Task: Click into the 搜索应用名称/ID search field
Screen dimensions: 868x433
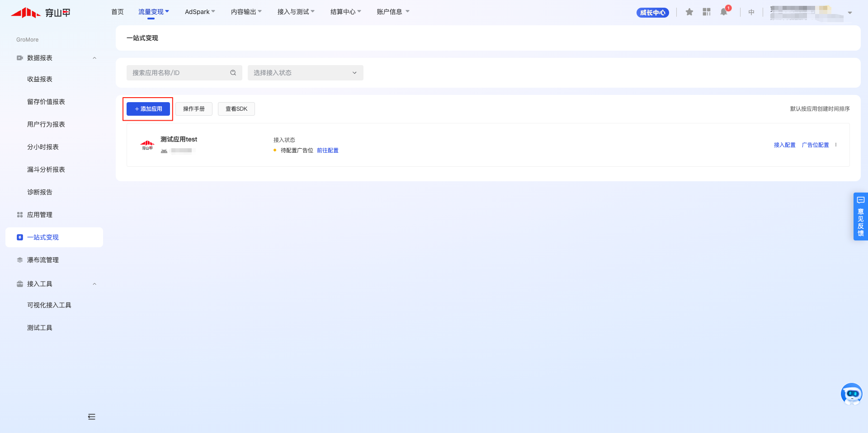Action: 179,73
